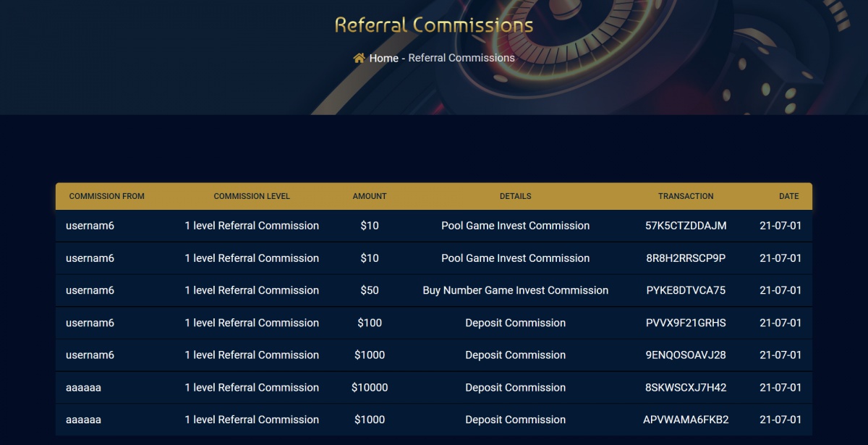
Task: Select transaction ID 9ENQOSOAVJ28
Action: click(686, 355)
